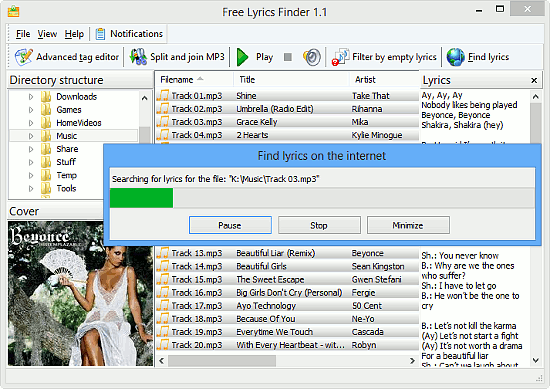Expand the Games folder tree node
The width and height of the screenshot is (550, 389).
point(31,110)
